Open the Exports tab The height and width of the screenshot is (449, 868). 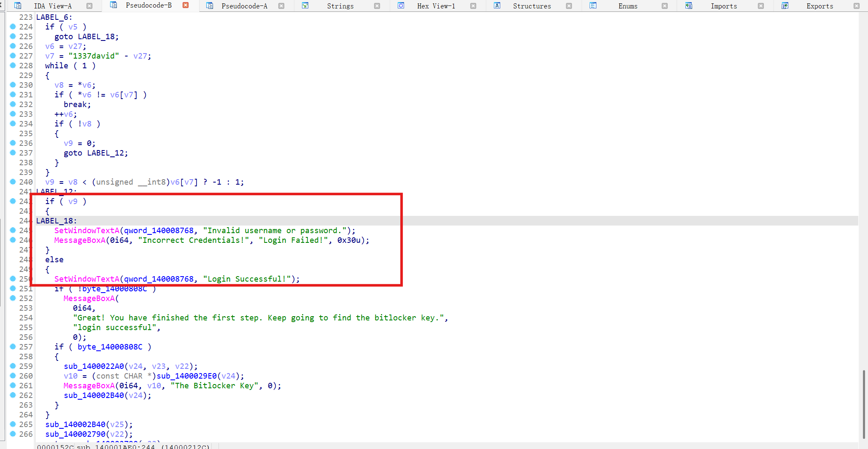pyautogui.click(x=820, y=6)
